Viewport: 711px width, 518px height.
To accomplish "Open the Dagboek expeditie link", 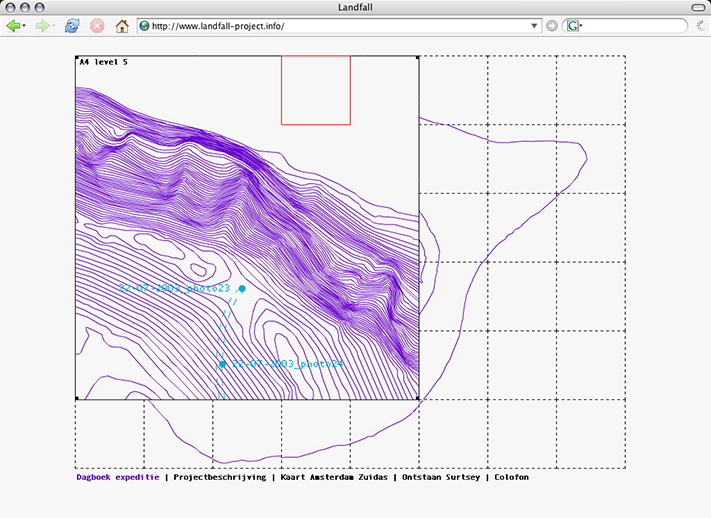I will tap(117, 477).
